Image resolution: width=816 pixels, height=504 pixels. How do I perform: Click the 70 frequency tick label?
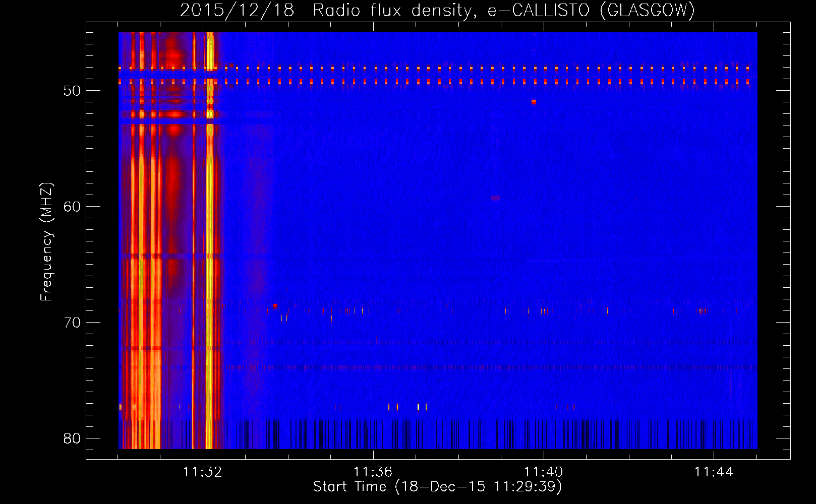(72, 323)
